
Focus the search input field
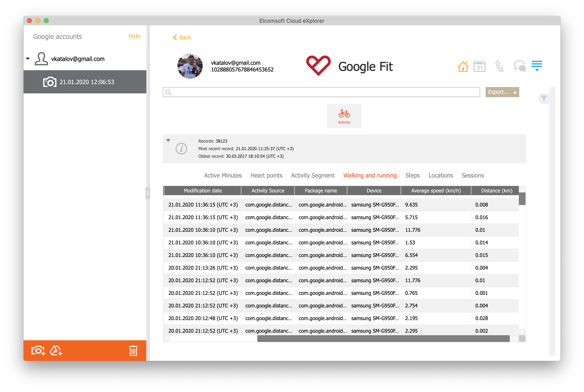pos(321,92)
